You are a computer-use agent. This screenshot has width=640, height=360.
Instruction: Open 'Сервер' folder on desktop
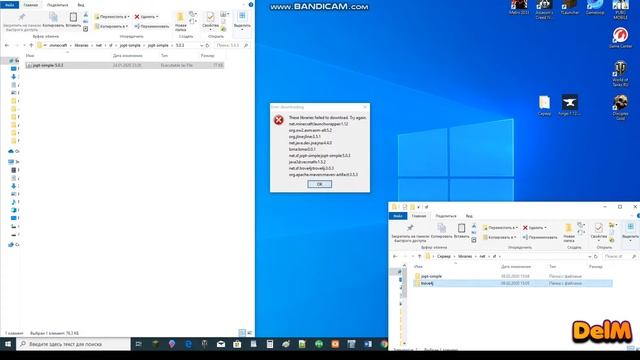coord(544,105)
